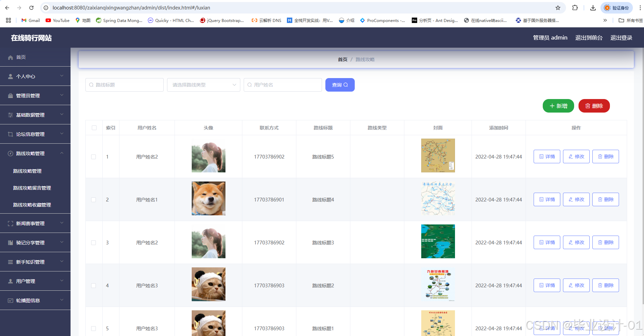Open map cover thumbnail of 路线标题5
The image size is (644, 336).
tap(438, 155)
